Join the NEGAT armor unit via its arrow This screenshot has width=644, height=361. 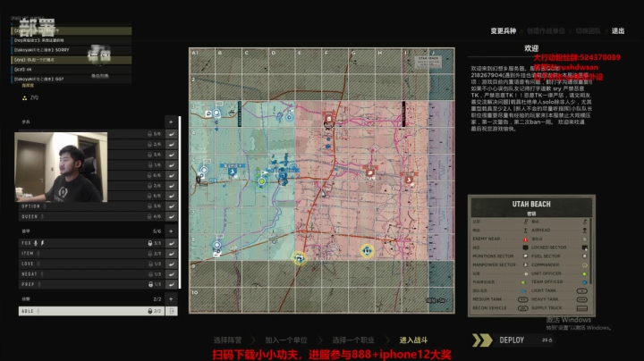tap(171, 274)
